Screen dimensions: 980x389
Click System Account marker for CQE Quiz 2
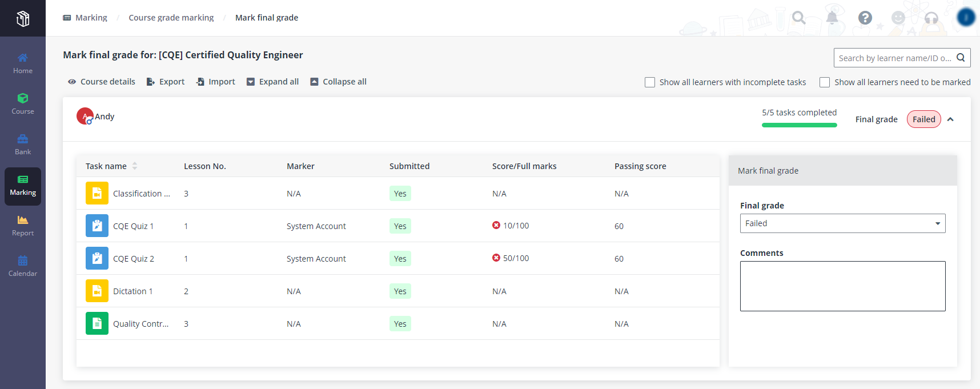(316, 259)
